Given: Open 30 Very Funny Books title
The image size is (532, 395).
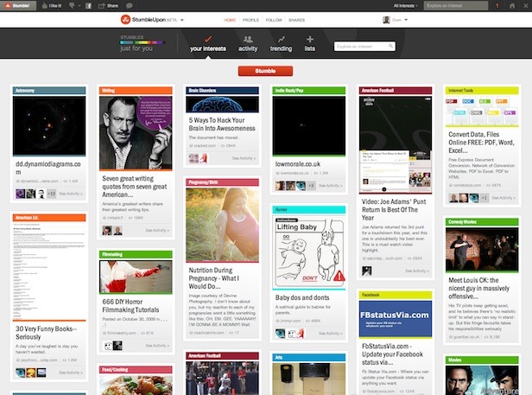Looking at the screenshot, I should [x=46, y=333].
